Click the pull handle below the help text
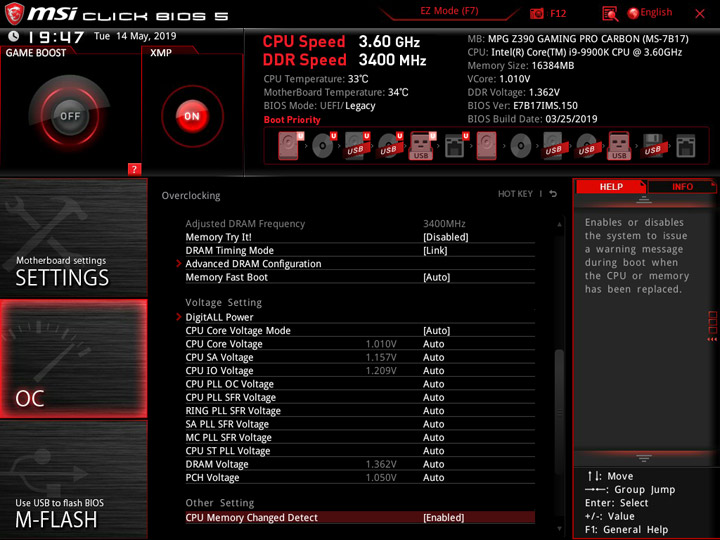This screenshot has height=540, width=720. click(644, 458)
